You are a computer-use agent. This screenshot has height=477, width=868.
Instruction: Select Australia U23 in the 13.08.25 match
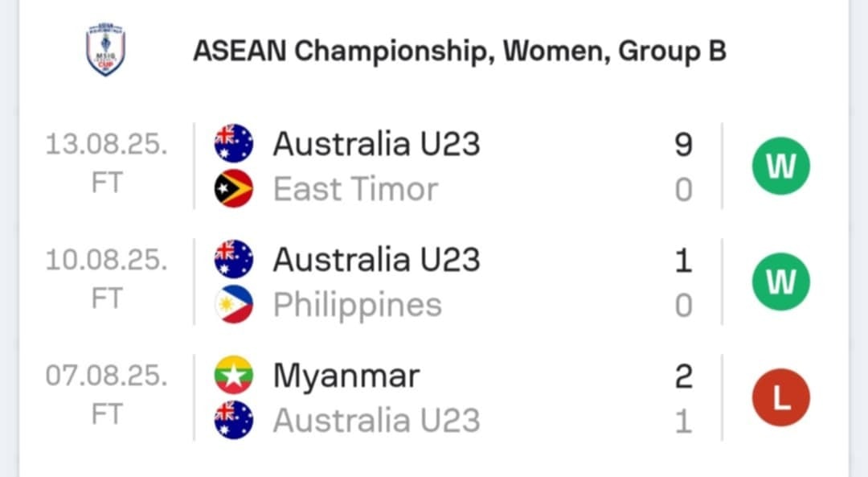376,143
